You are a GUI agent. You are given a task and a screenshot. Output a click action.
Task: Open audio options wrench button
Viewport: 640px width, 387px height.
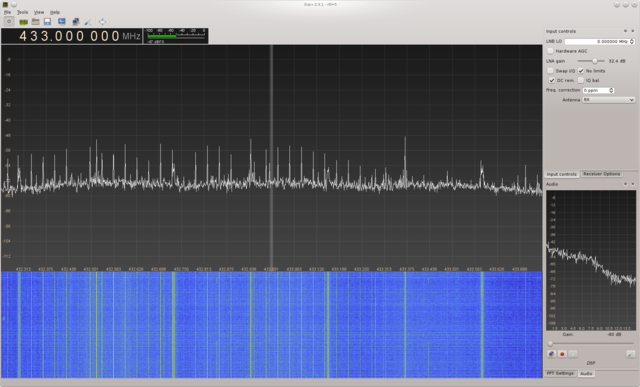[x=631, y=354]
